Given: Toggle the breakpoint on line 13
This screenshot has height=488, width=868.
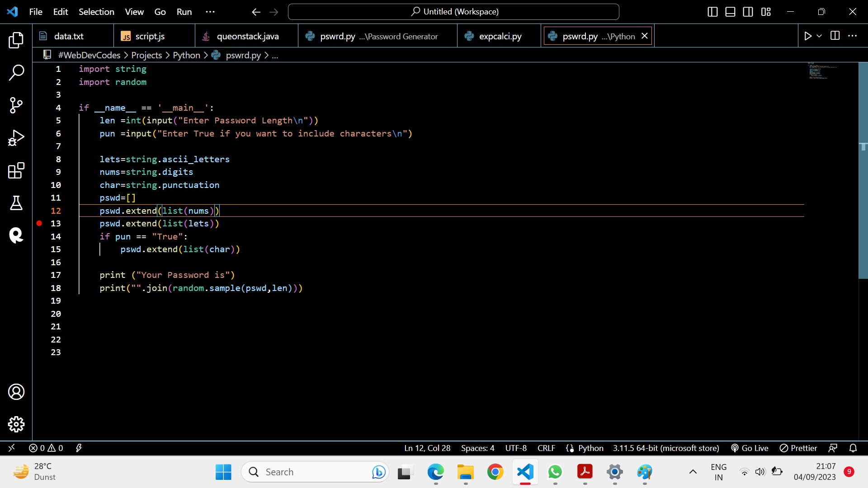Looking at the screenshot, I should (39, 223).
